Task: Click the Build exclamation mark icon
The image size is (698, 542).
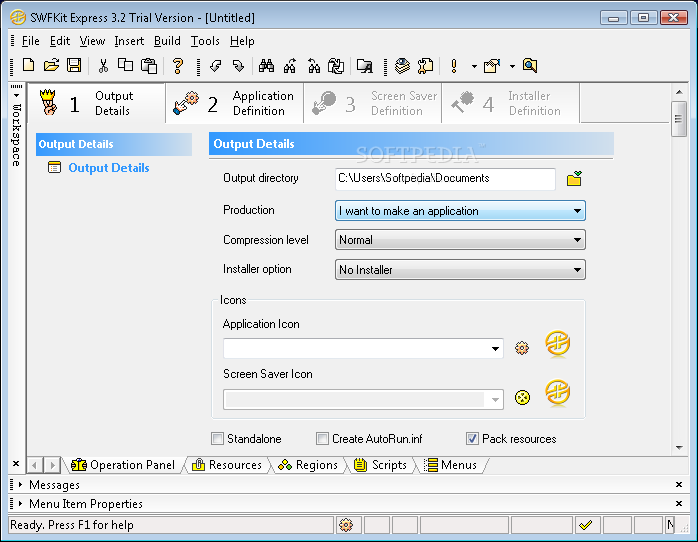Action: click(x=454, y=66)
